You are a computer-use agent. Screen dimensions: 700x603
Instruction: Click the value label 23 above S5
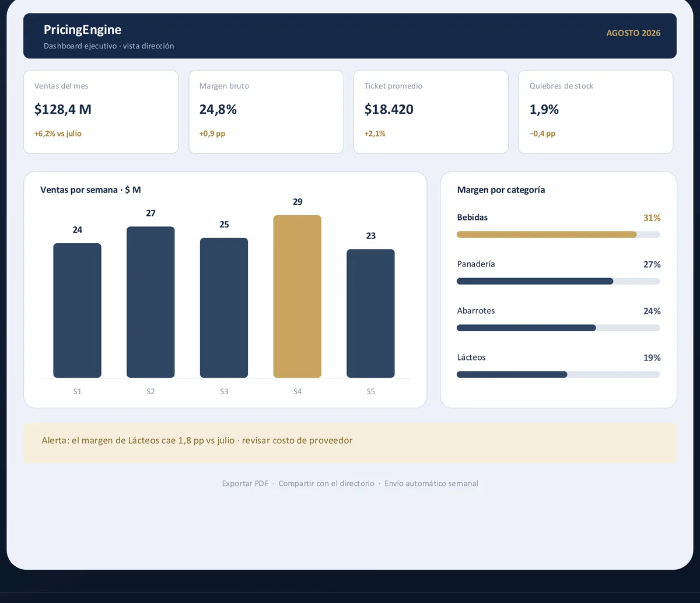pos(371,236)
